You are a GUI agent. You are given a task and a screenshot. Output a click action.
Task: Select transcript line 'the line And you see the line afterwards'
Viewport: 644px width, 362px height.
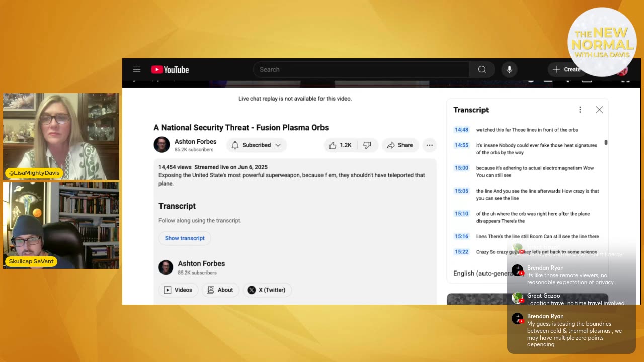[x=538, y=195]
